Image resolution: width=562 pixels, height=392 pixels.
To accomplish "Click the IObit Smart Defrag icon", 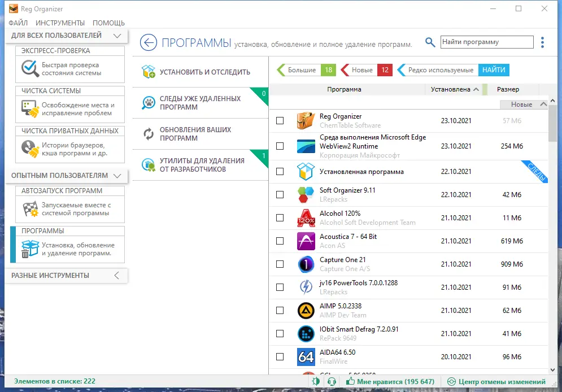I will click(x=306, y=333).
